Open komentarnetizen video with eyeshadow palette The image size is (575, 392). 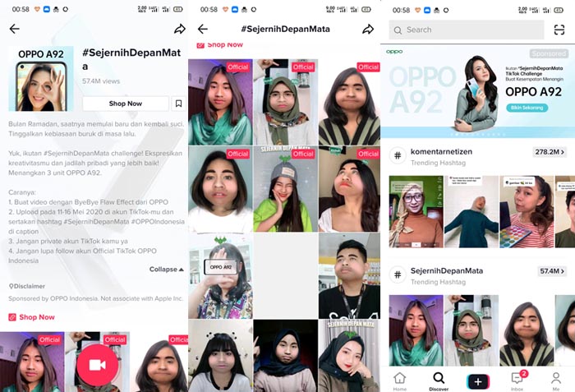click(x=527, y=212)
